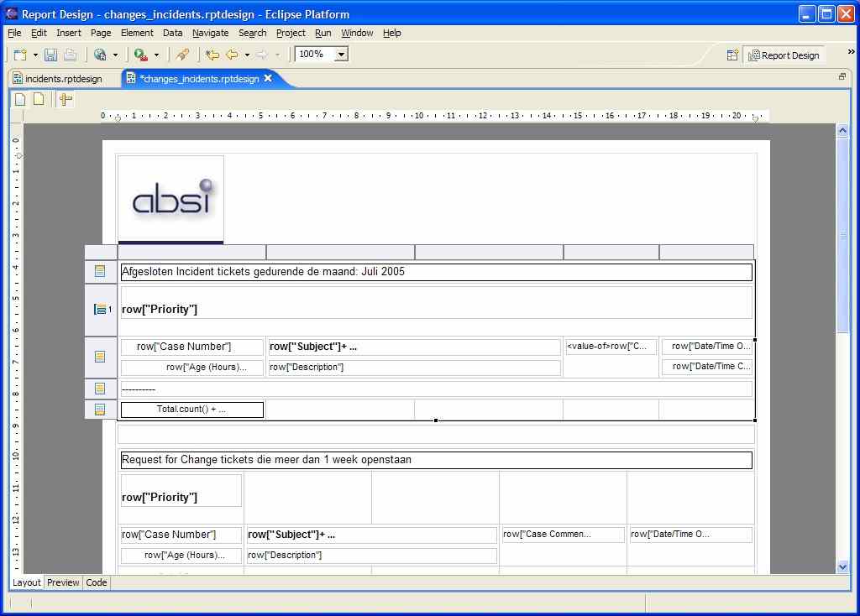Select the table header row icon
860x616 pixels.
pos(100,271)
